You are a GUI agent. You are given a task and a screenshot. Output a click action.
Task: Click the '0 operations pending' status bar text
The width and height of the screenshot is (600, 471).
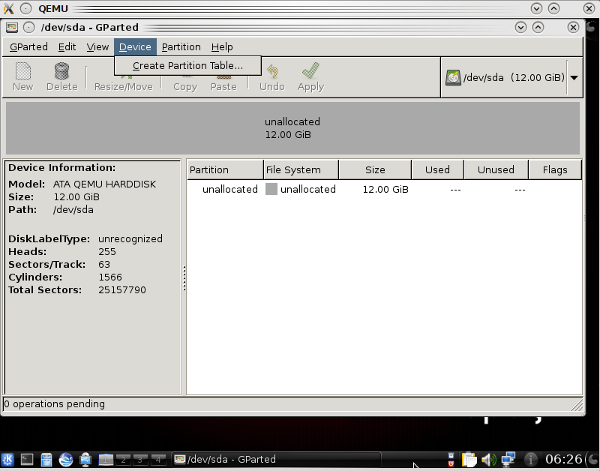point(54,404)
